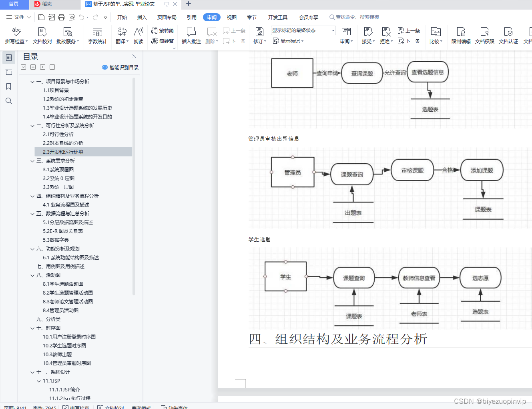Open the show markup (显示标记) dropdown
532x409 pixels.
tap(288, 41)
